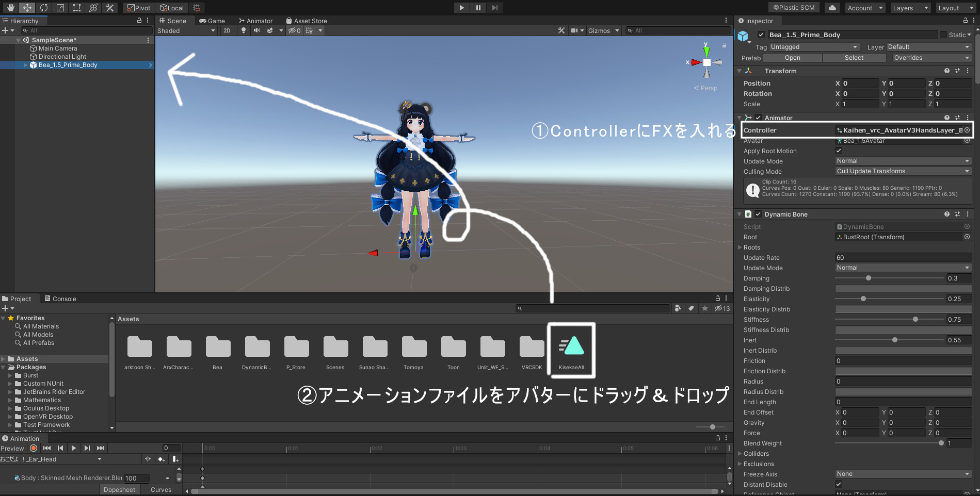Viewport: 980px width, 496px height.
Task: Select the Scale tool
Action: (x=60, y=8)
